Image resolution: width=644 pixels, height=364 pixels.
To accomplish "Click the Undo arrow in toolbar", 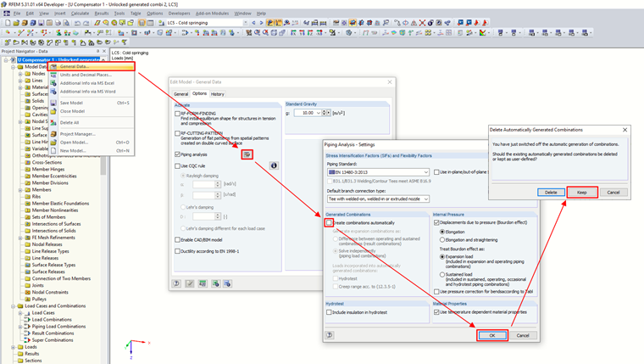I will click(78, 23).
